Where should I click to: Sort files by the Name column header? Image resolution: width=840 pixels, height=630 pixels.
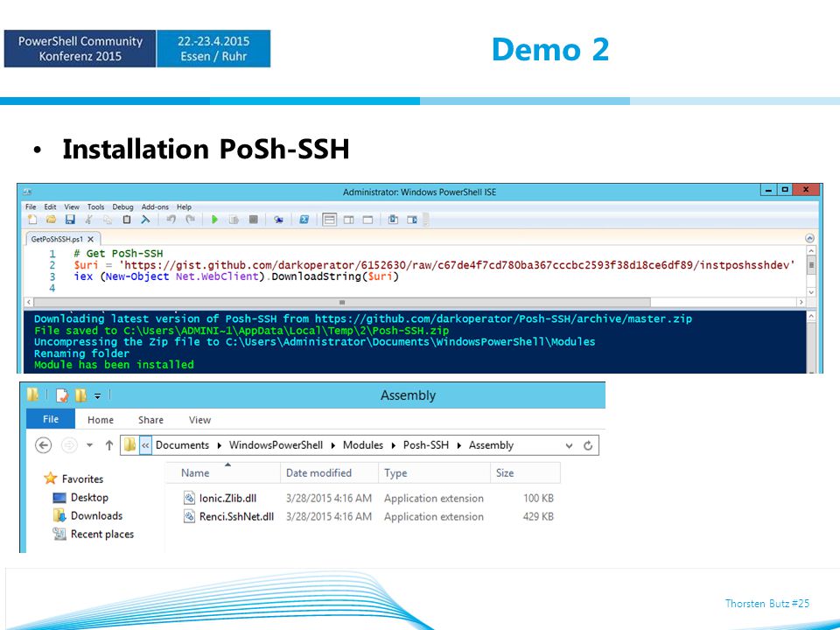click(x=223, y=473)
